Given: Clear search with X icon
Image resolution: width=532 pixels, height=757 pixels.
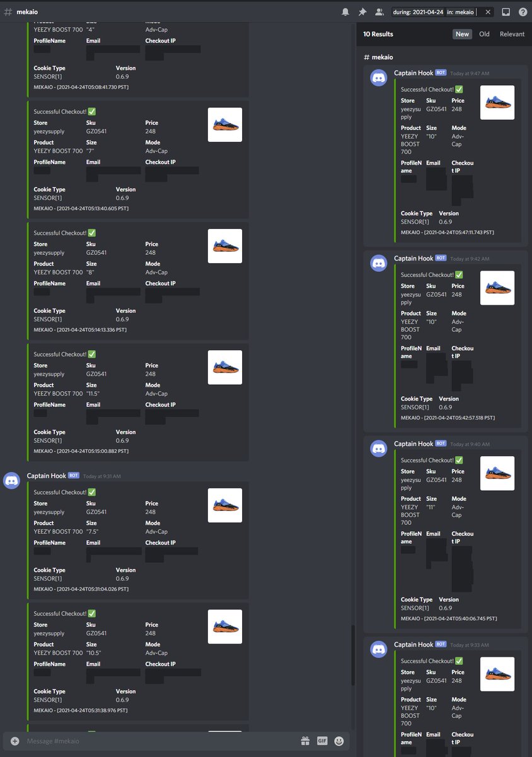Looking at the screenshot, I should (x=488, y=12).
